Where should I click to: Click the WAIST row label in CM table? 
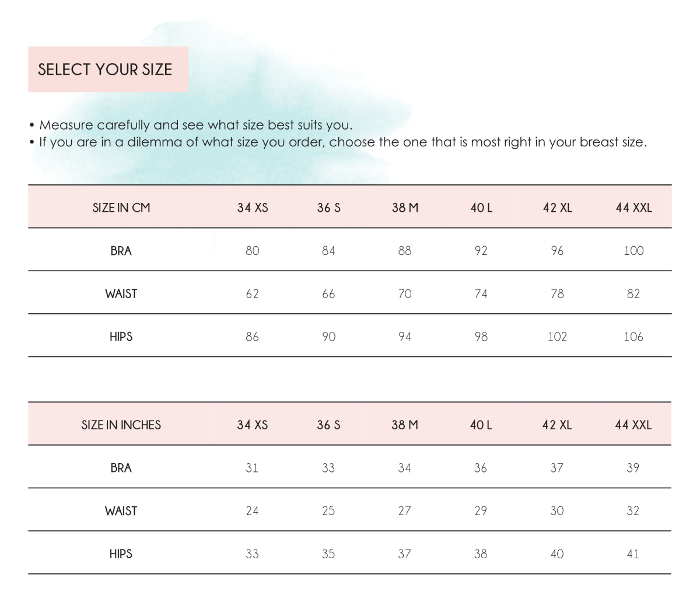[x=121, y=293]
